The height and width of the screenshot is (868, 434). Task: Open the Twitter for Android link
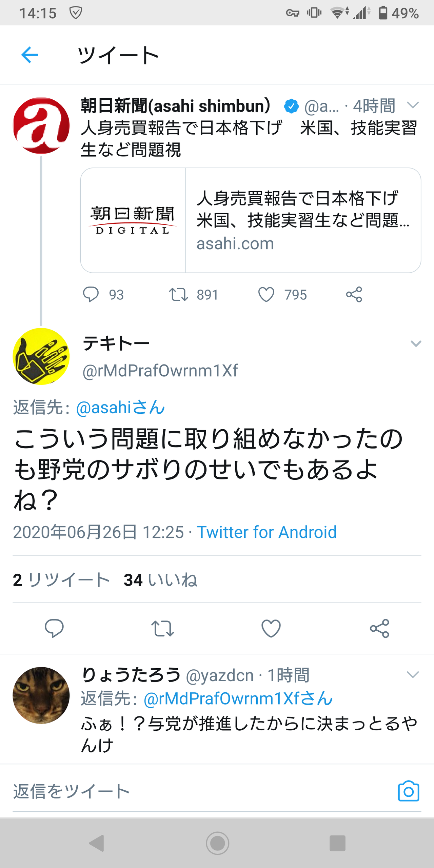pos(267,532)
